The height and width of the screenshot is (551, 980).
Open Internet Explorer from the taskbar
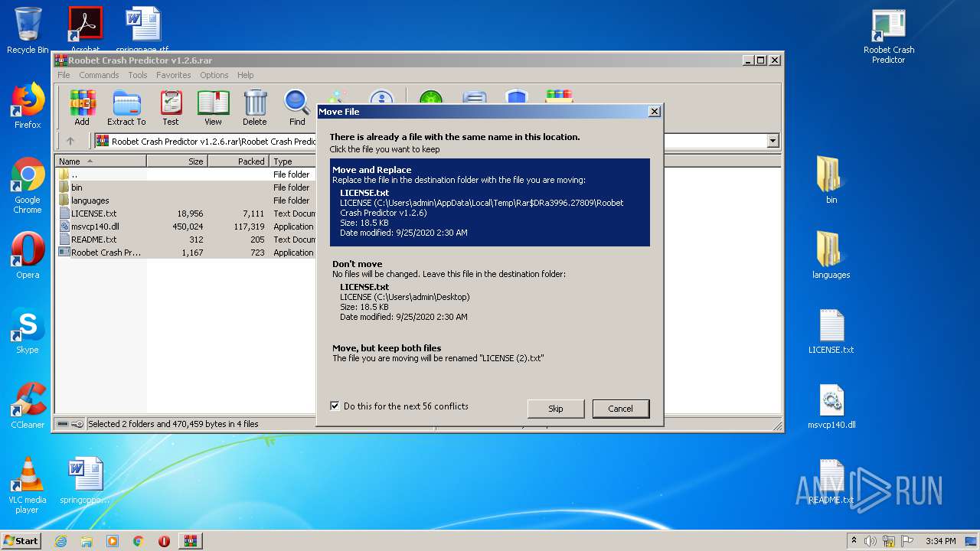point(60,541)
